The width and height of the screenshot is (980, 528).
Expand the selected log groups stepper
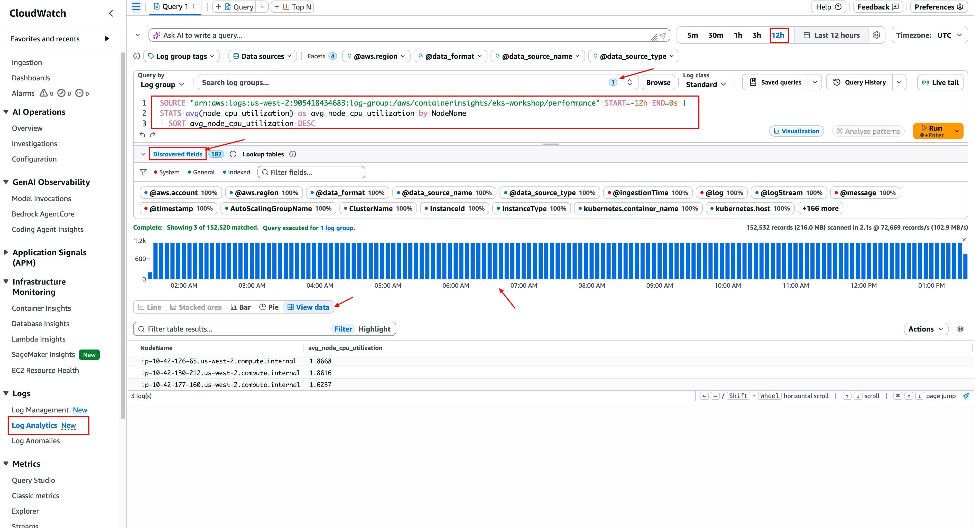coord(630,82)
